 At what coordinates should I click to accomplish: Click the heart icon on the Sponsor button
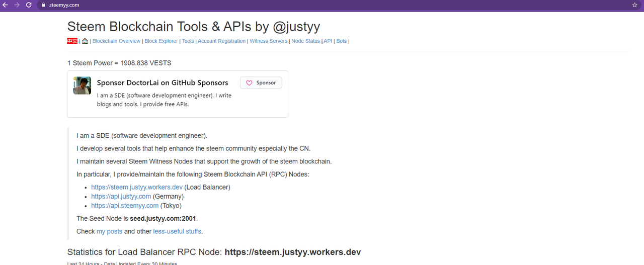click(x=249, y=82)
